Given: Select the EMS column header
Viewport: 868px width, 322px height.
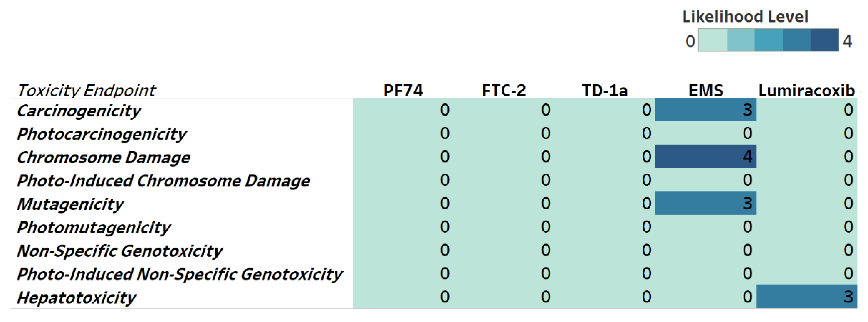Looking at the screenshot, I should pos(706,90).
